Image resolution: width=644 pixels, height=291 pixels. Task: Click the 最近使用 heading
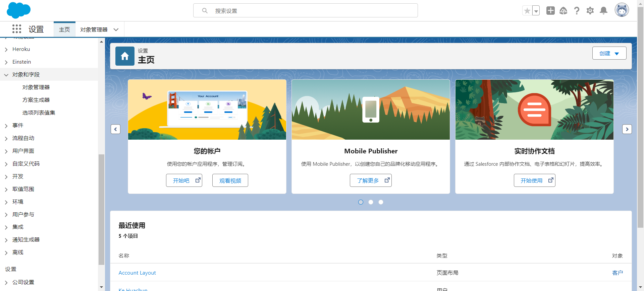click(132, 225)
